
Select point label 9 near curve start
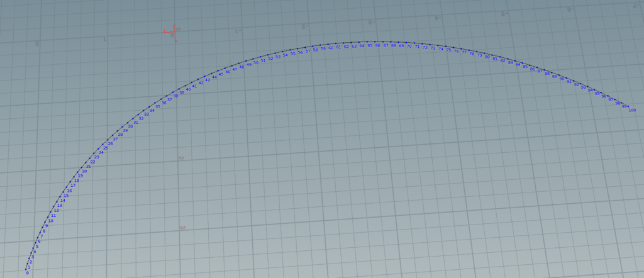point(47,226)
